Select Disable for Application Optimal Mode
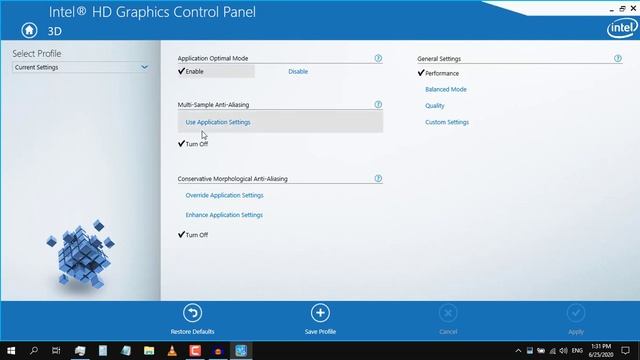Image resolution: width=640 pixels, height=360 pixels. tap(298, 71)
